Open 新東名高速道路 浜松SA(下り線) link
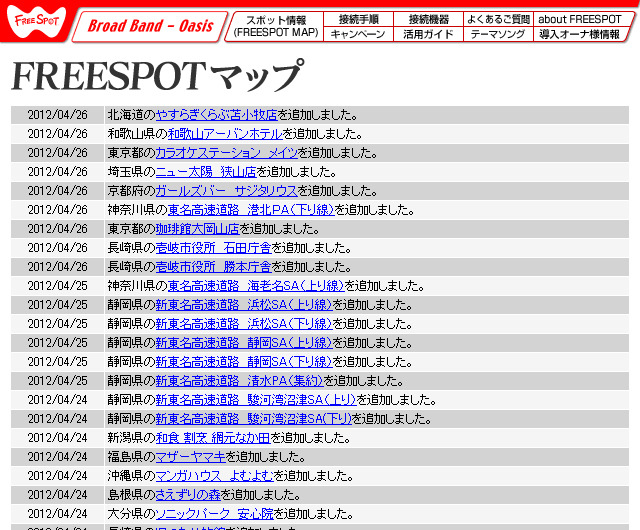 (244, 324)
